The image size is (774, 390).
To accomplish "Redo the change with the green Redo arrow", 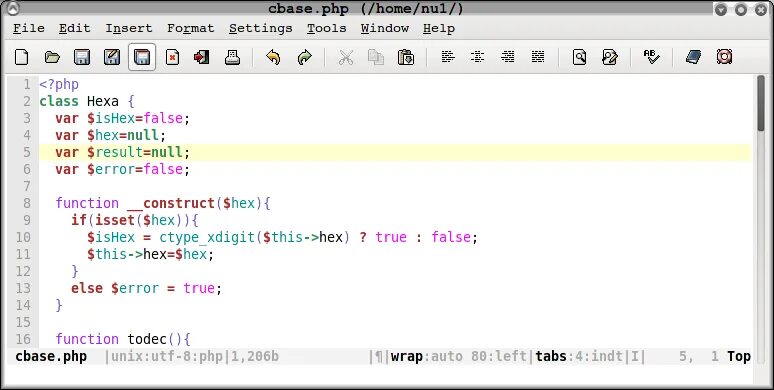I will pos(305,57).
